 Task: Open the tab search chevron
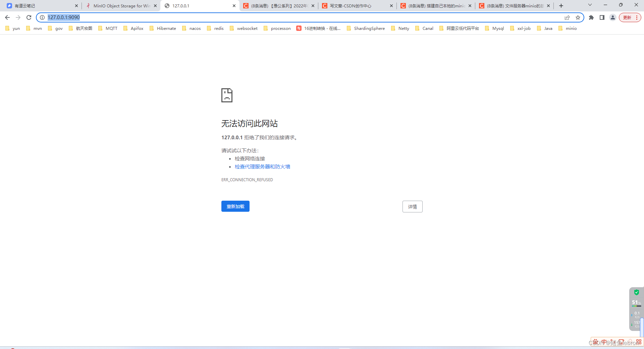click(x=589, y=5)
